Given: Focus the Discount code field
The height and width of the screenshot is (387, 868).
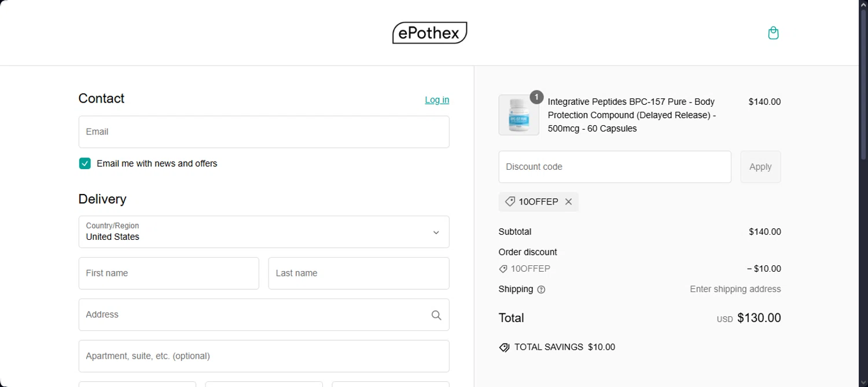Looking at the screenshot, I should [615, 167].
